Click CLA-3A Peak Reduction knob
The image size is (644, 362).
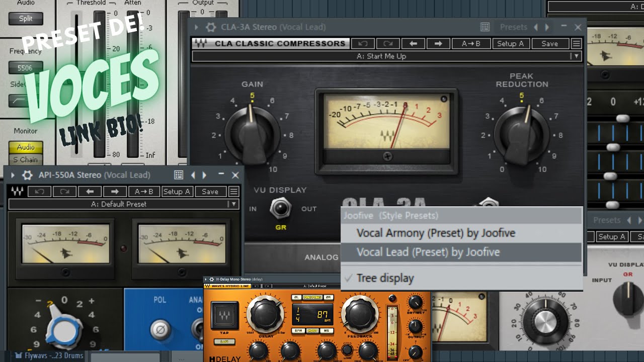pos(522,135)
